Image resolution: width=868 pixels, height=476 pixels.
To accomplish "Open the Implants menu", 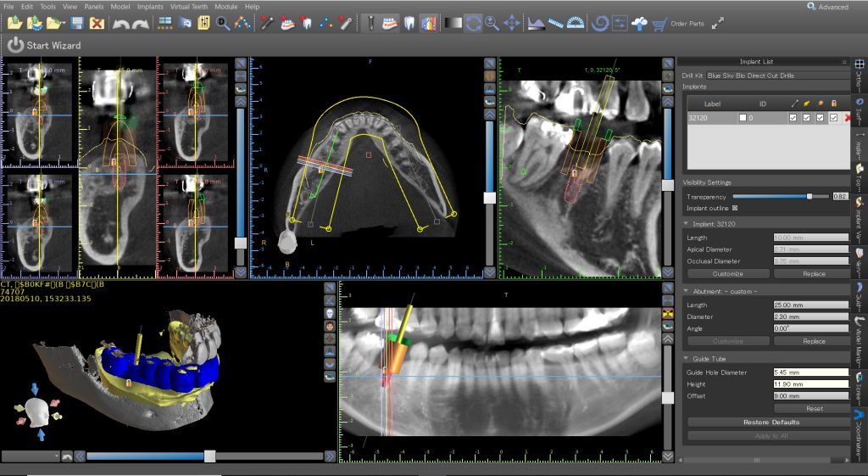I will (x=150, y=7).
